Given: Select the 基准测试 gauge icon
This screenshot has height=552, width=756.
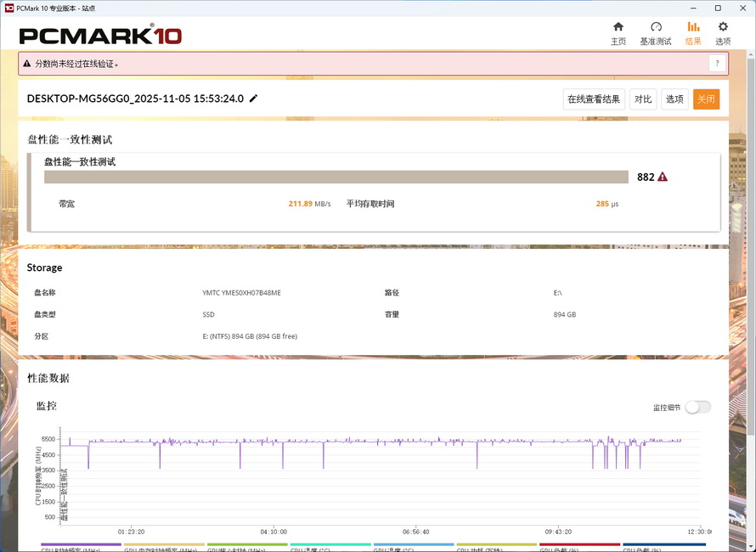Looking at the screenshot, I should coord(655,26).
